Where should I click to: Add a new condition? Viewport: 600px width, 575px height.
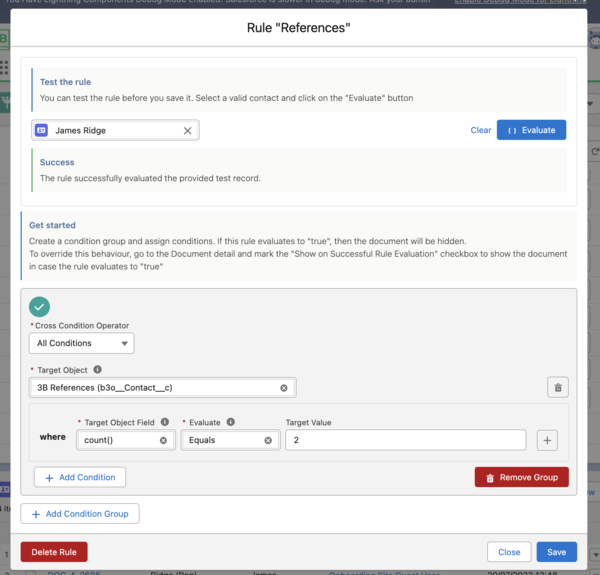(x=80, y=477)
